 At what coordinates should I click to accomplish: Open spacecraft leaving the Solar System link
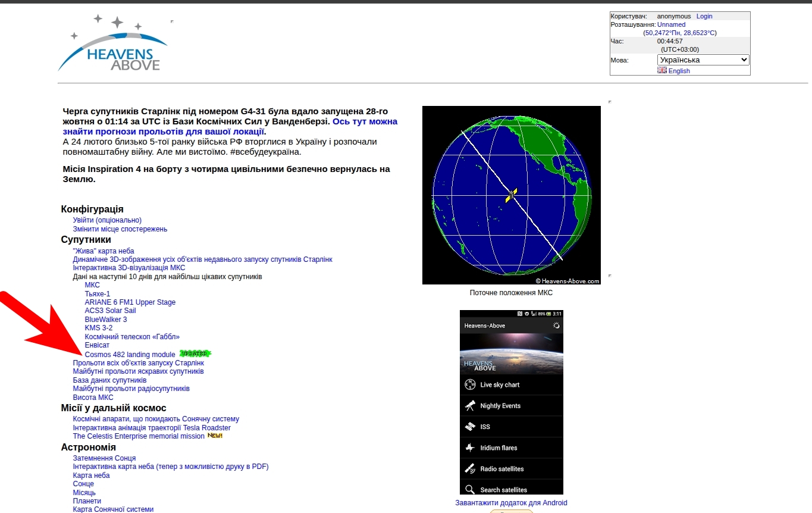156,419
